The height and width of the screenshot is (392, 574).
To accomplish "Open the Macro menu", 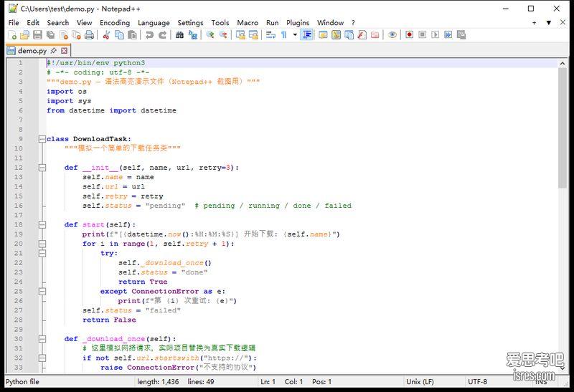I will [x=248, y=23].
